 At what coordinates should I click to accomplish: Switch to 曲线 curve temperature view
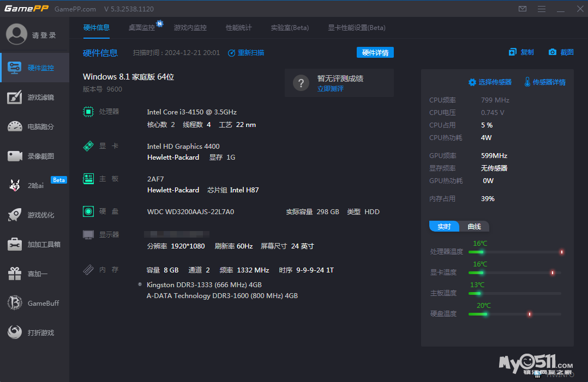tap(474, 227)
